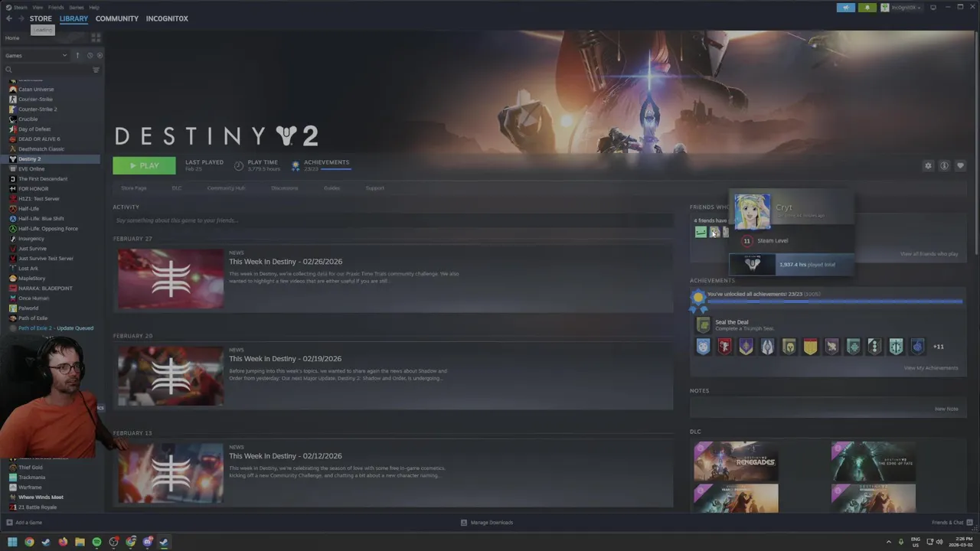Expand the Games collection dropdown
The image size is (980, 551).
(x=37, y=55)
